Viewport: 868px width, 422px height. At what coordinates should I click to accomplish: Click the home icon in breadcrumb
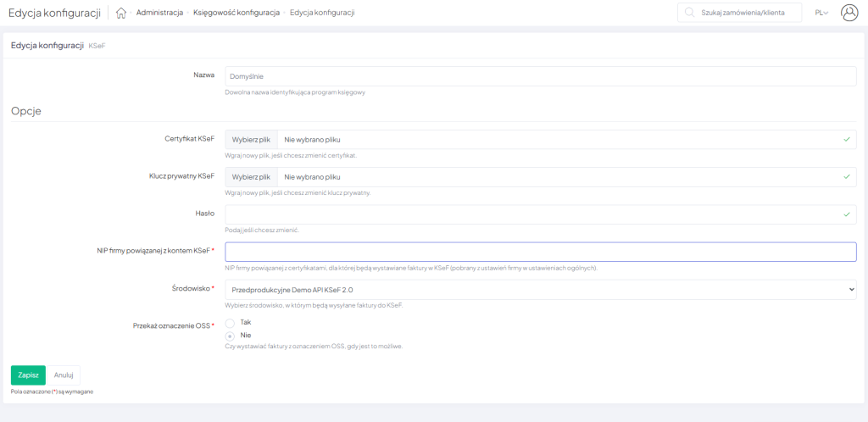point(121,13)
